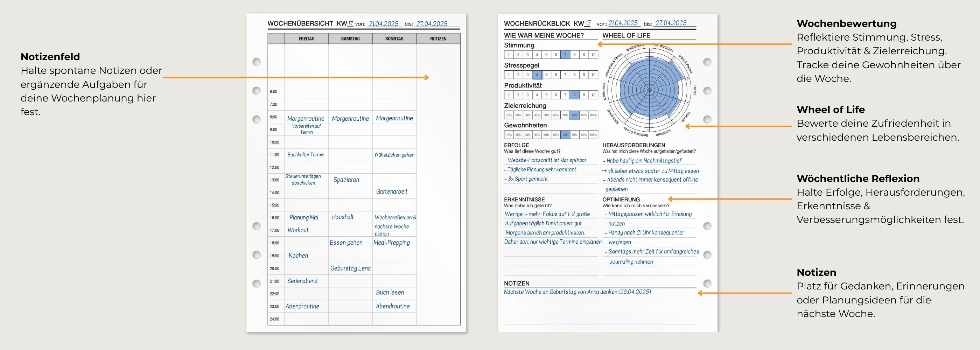Click the FREITAG column header
The width and height of the screenshot is (980, 350).
(306, 39)
